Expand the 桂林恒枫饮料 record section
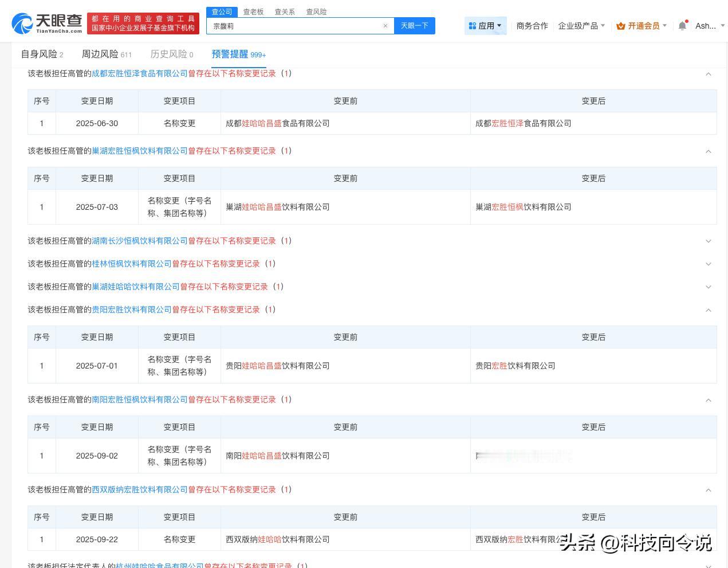 [709, 264]
